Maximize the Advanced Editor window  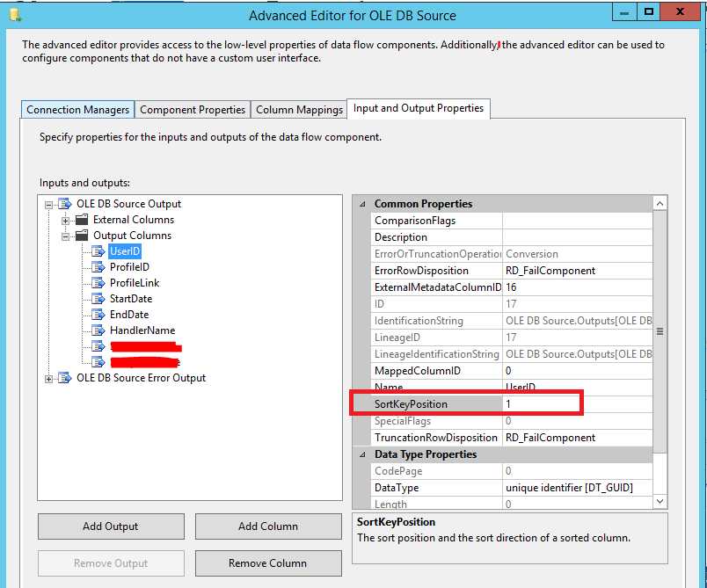[x=649, y=12]
